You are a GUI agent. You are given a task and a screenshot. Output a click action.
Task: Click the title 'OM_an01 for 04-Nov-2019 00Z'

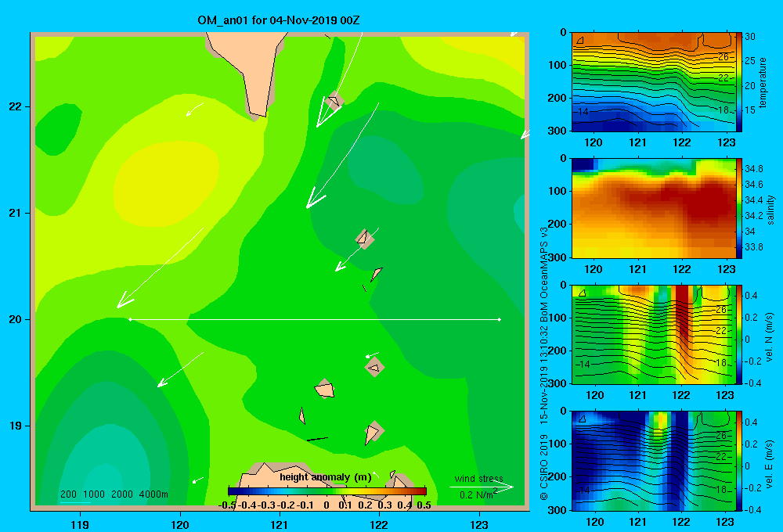(279, 20)
